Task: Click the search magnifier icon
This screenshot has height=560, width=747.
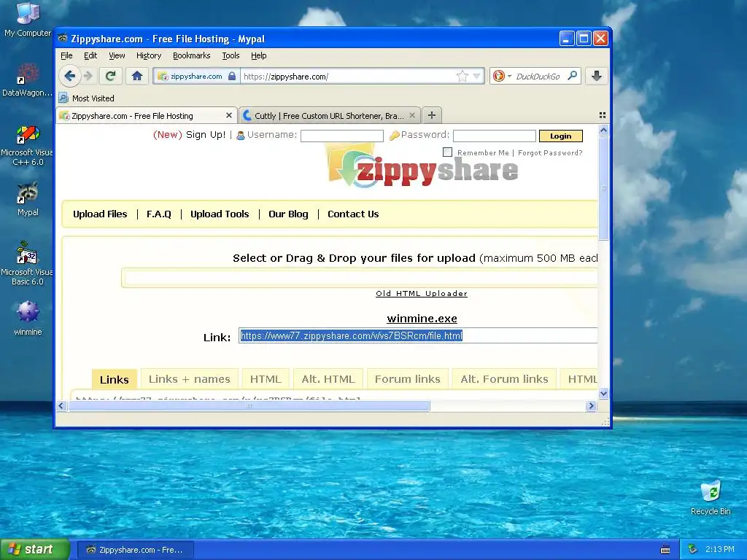Action: click(572, 76)
